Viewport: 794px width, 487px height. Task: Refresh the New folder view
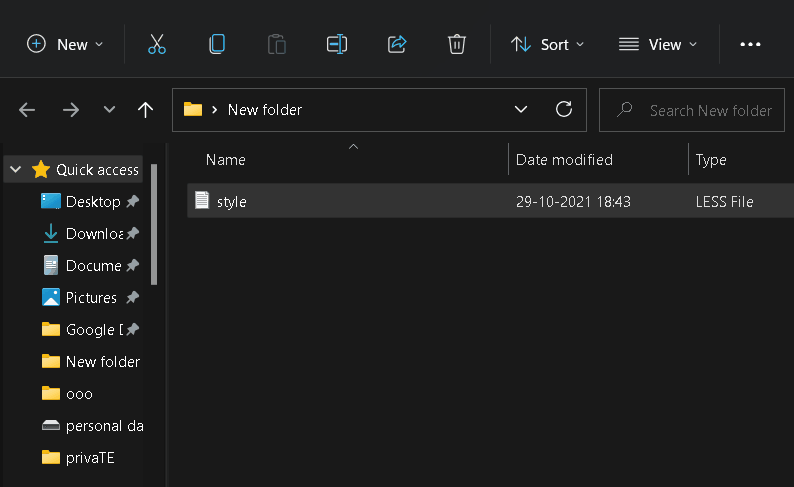pos(564,110)
